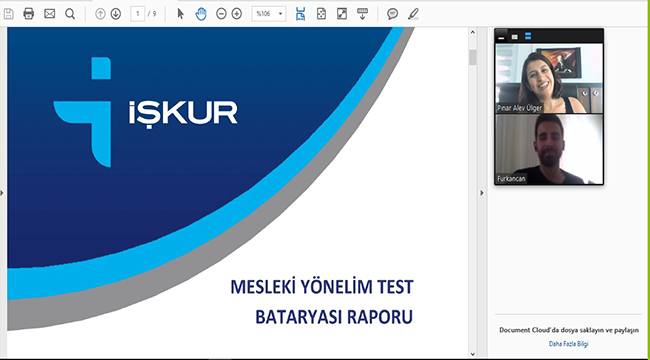Select Furkancan video thumbnail
Screen dimensions: 650x360
pos(549,149)
